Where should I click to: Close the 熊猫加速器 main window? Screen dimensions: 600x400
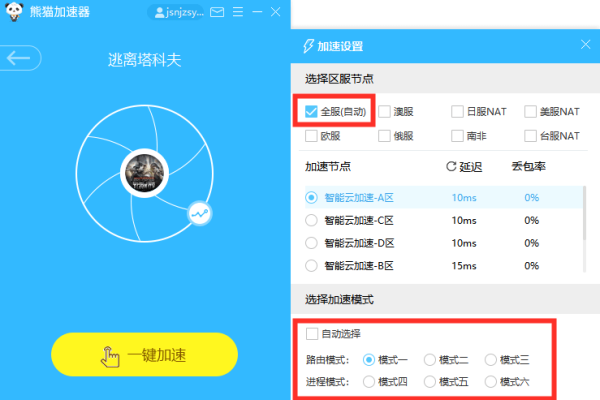pos(276,12)
